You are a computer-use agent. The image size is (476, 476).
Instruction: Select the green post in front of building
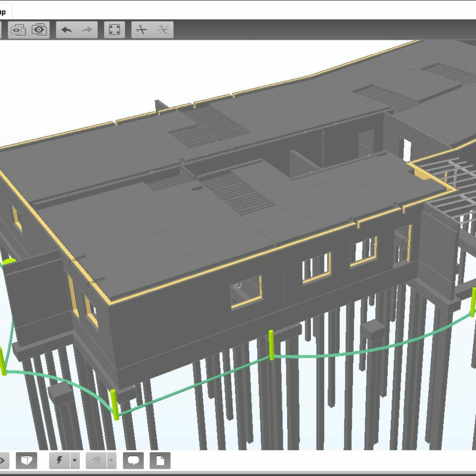pyautogui.click(x=271, y=345)
